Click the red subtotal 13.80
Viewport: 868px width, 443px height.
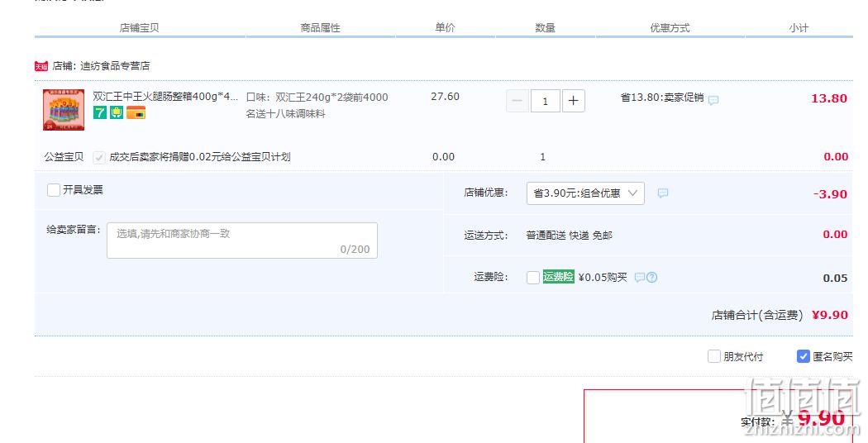829,98
